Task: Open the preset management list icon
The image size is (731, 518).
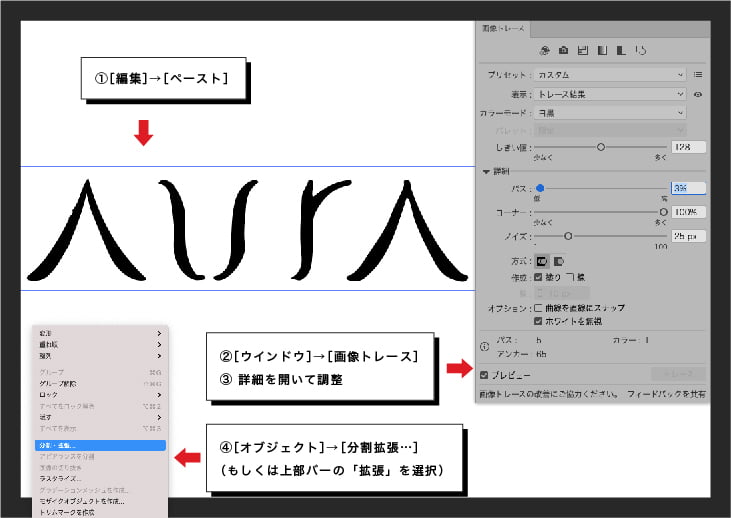Action: pos(698,74)
